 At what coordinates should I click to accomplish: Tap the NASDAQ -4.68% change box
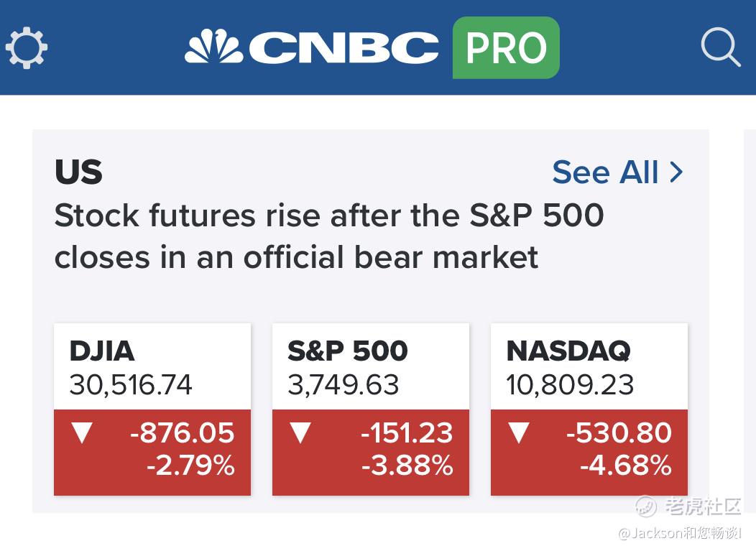coord(589,452)
